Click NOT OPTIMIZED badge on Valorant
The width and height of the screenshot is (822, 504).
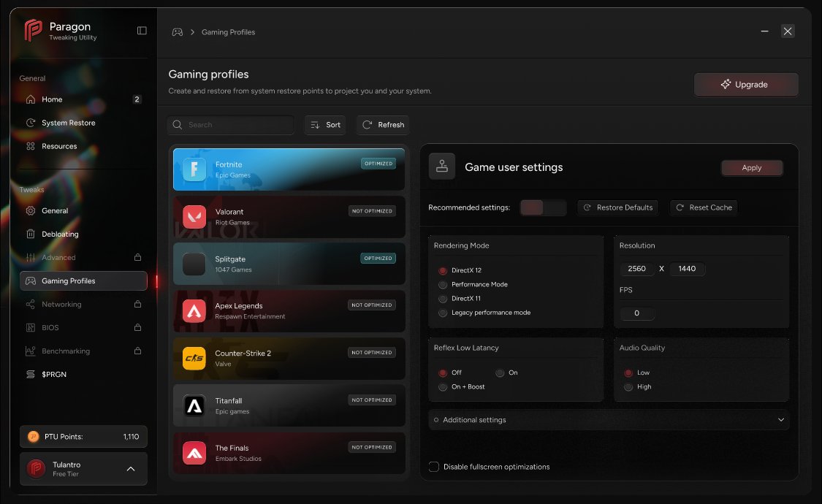[372, 210]
